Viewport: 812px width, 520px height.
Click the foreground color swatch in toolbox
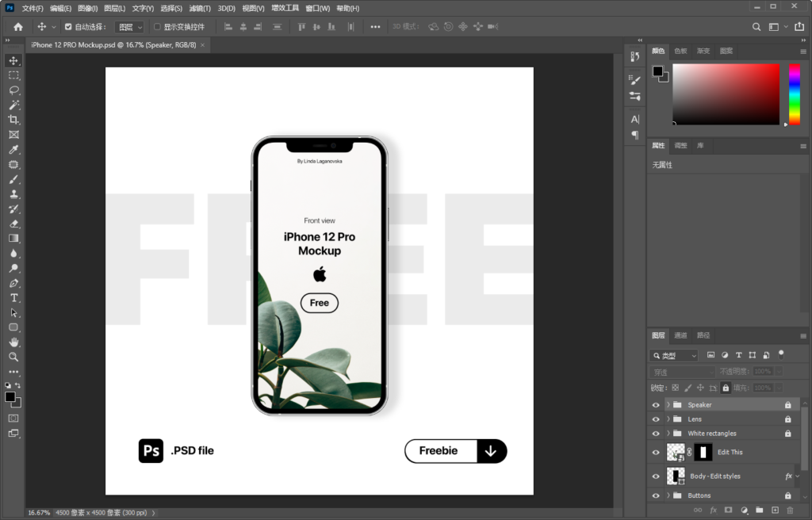10,397
